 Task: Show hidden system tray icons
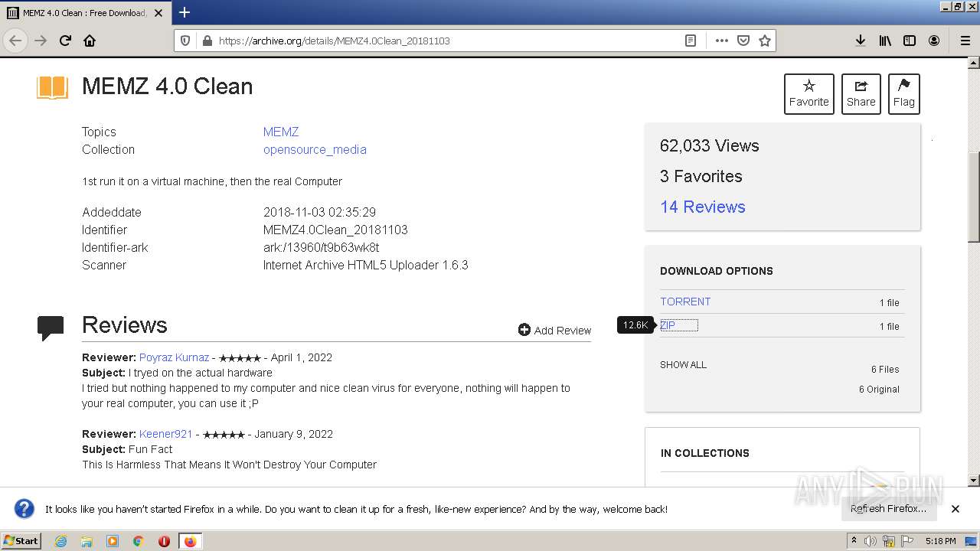pos(854,541)
